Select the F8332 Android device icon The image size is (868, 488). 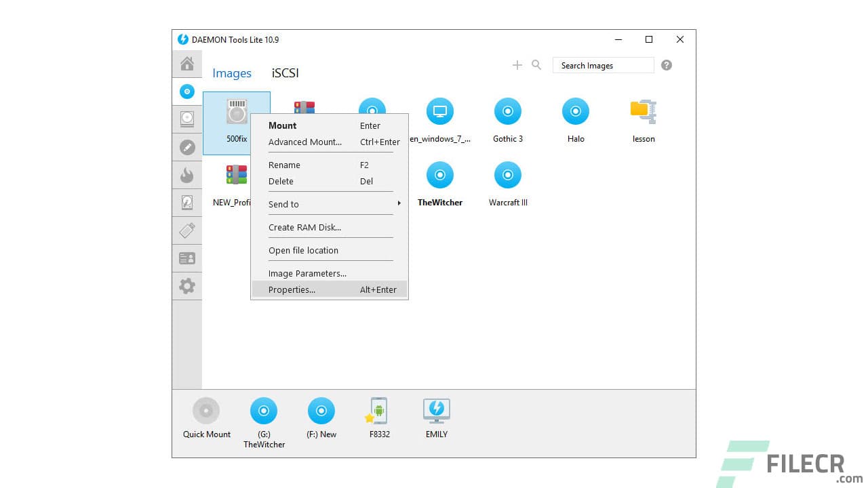pyautogui.click(x=378, y=411)
